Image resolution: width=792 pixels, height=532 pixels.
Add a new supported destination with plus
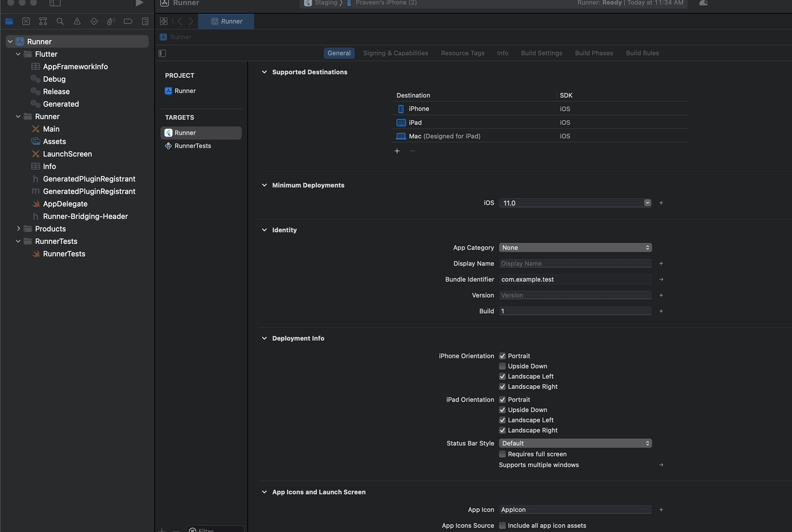click(x=397, y=151)
